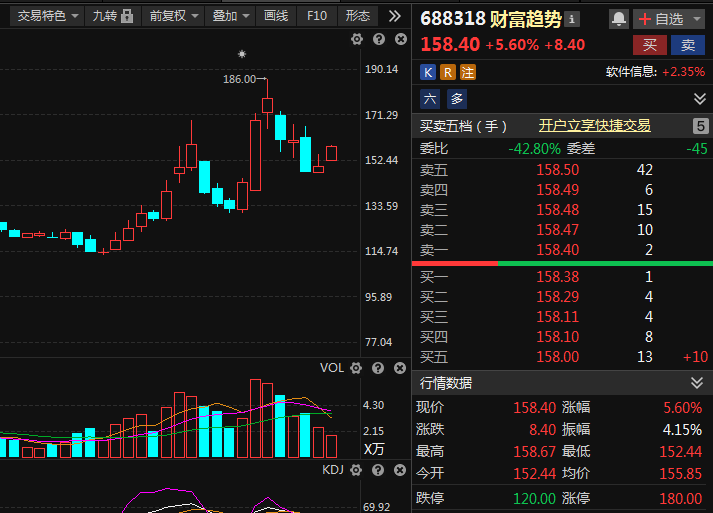
Task: Close the K-line chart panel
Action: 401,40
